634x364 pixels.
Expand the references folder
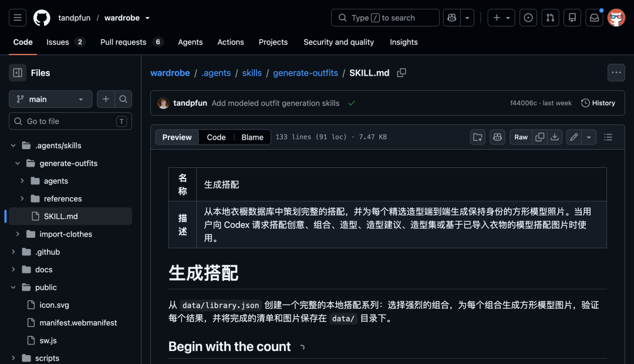pos(22,198)
